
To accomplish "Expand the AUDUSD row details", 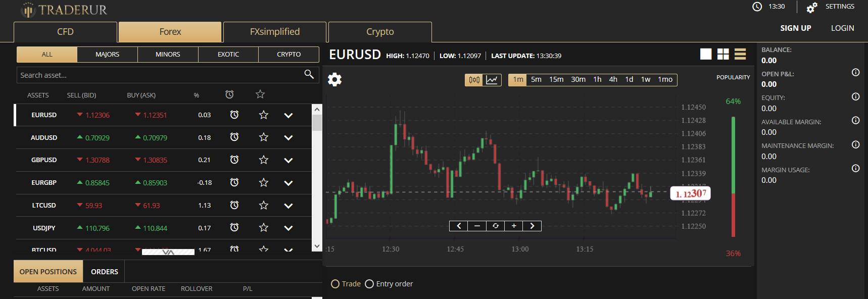I will click(288, 138).
